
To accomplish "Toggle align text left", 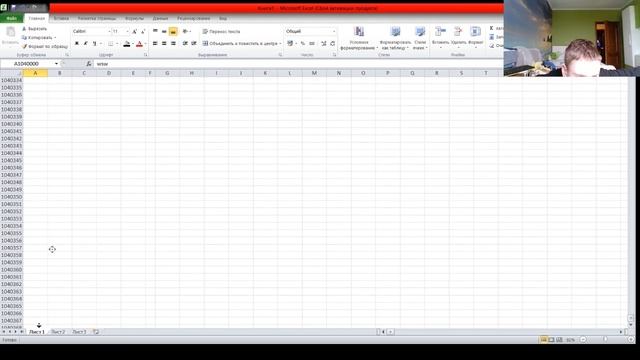I will 155,43.
